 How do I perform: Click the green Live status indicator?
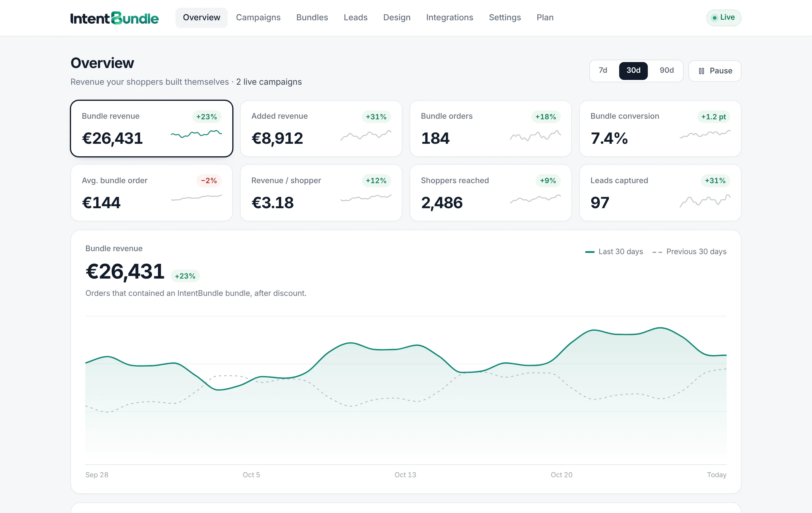tap(724, 18)
